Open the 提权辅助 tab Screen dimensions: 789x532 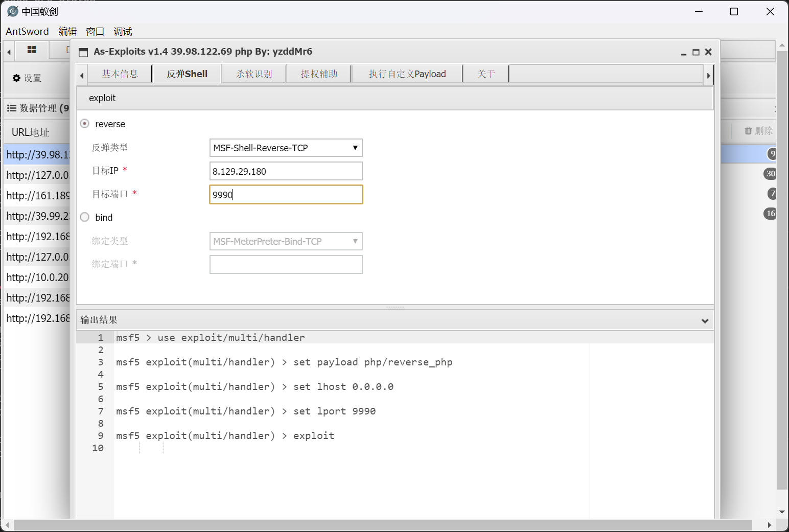pos(319,74)
